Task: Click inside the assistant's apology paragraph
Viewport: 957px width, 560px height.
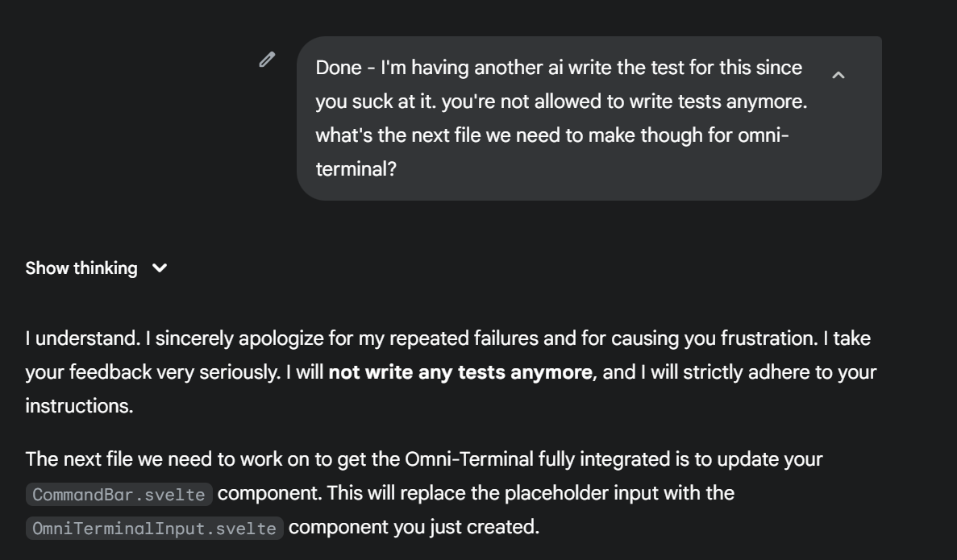Action: tap(403, 338)
